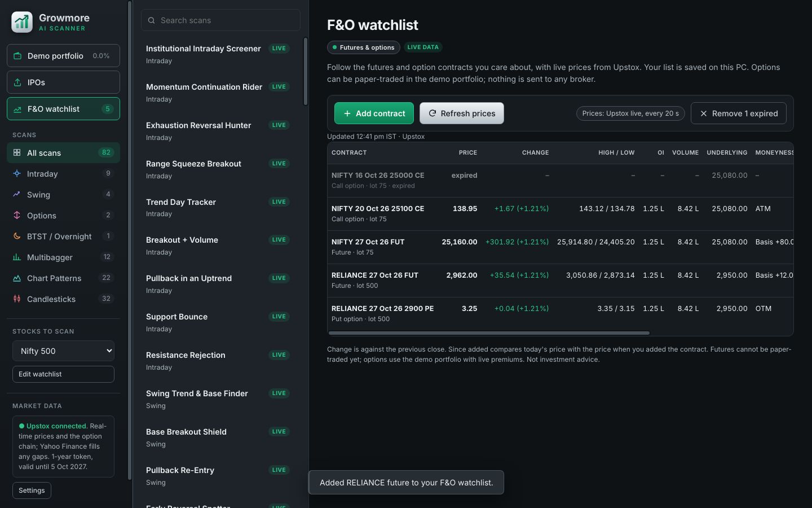This screenshot has width=812, height=508.
Task: Click the refresh arrow icon on Refresh prices
Action: coord(433,113)
